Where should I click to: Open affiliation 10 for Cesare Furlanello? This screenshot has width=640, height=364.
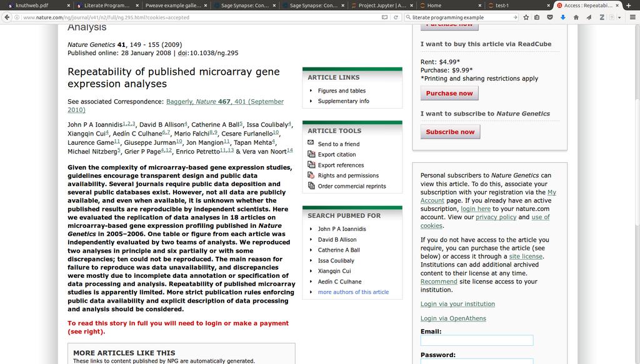point(276,132)
